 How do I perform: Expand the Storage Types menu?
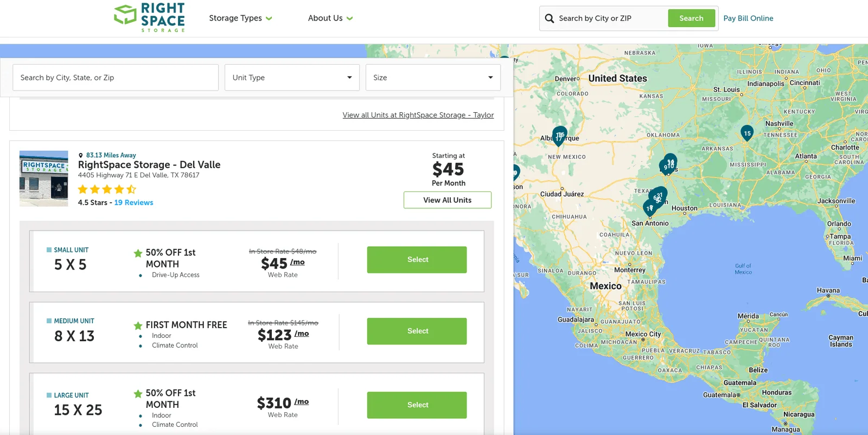(x=240, y=18)
